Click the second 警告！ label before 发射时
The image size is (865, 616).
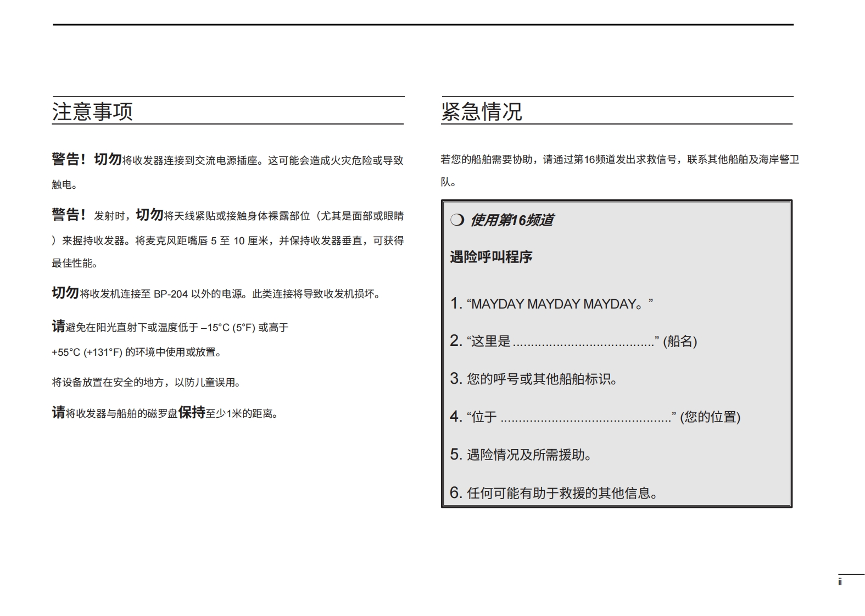tap(69, 215)
